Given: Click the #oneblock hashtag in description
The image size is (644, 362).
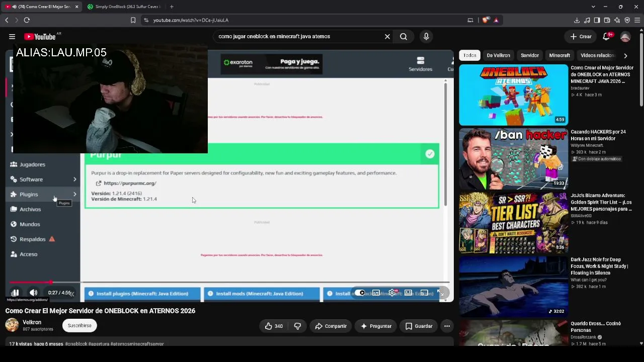Looking at the screenshot, I should coord(76,344).
